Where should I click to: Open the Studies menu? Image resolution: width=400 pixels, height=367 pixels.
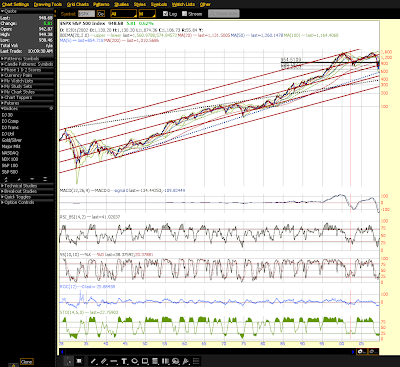(x=121, y=4)
